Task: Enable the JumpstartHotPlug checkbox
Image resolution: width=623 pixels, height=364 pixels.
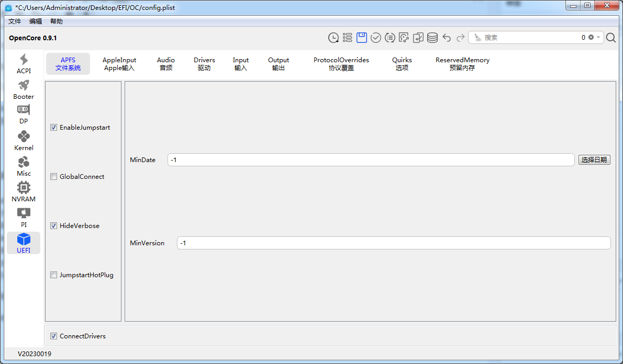Action: tap(54, 275)
